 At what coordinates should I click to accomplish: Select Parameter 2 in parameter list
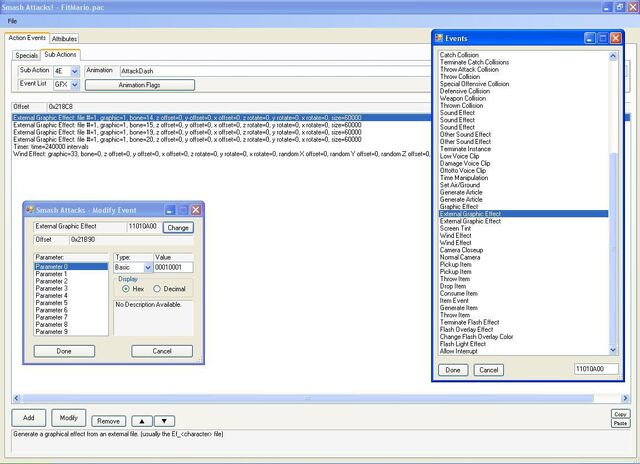coord(71,281)
